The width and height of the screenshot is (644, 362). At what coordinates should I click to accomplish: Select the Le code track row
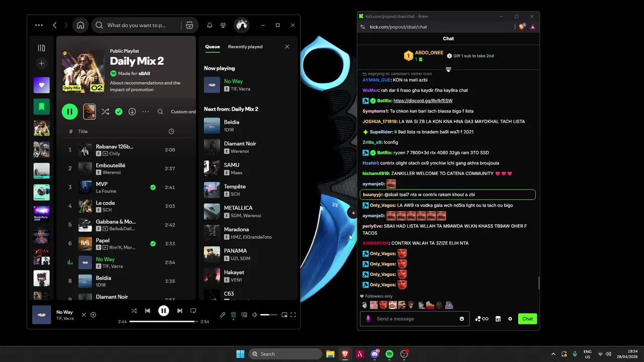pyautogui.click(x=125, y=206)
